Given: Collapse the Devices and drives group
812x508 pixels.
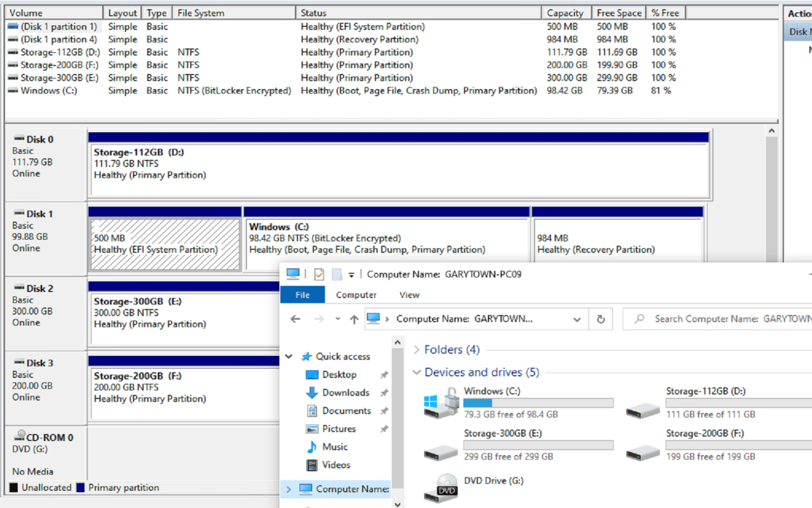Looking at the screenshot, I should 417,372.
